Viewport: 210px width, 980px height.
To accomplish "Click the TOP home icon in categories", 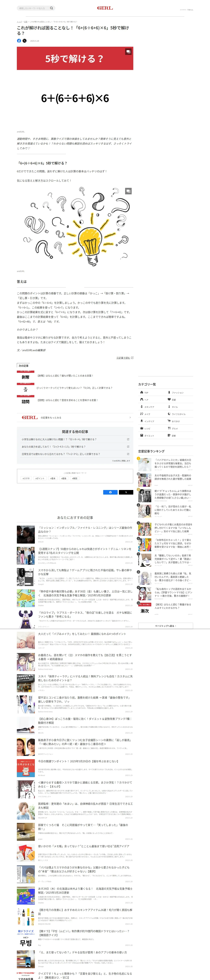I will click(142, 392).
